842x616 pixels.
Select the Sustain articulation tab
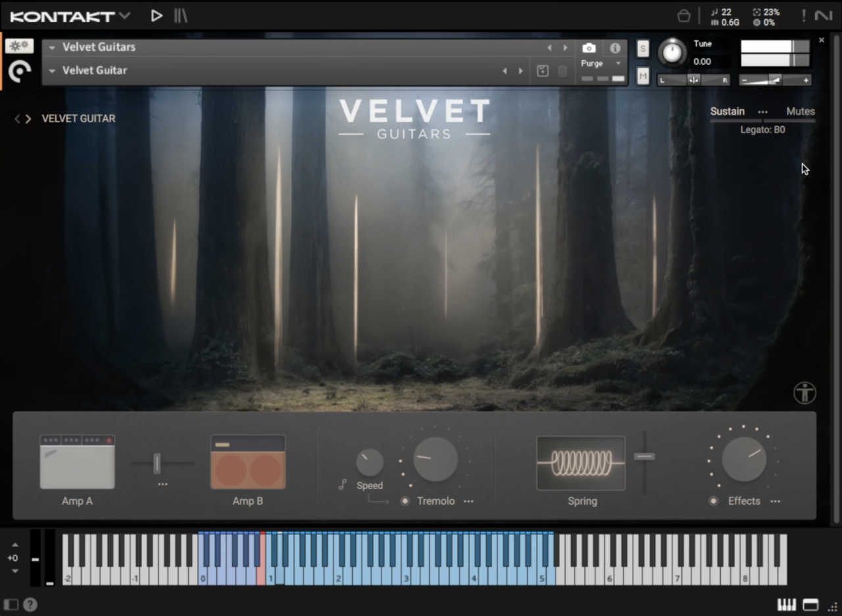(x=728, y=112)
